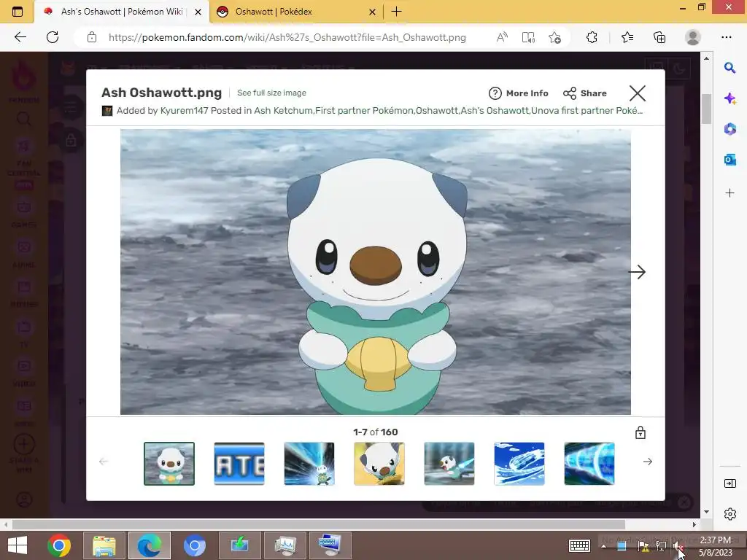747x560 pixels.
Task: Select third thumbnail with water beam
Action: pyautogui.click(x=309, y=463)
